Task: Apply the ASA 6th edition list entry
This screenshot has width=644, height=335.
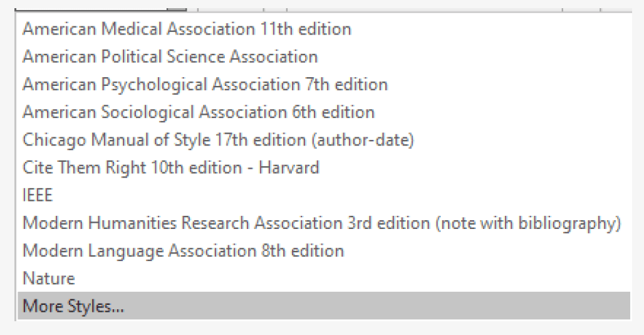Action: [x=199, y=112]
